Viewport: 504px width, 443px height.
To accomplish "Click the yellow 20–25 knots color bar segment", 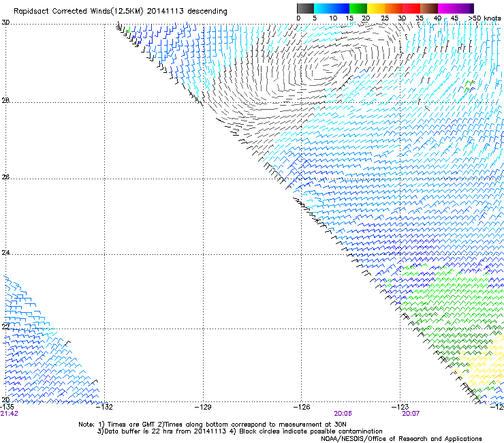I will (x=376, y=8).
